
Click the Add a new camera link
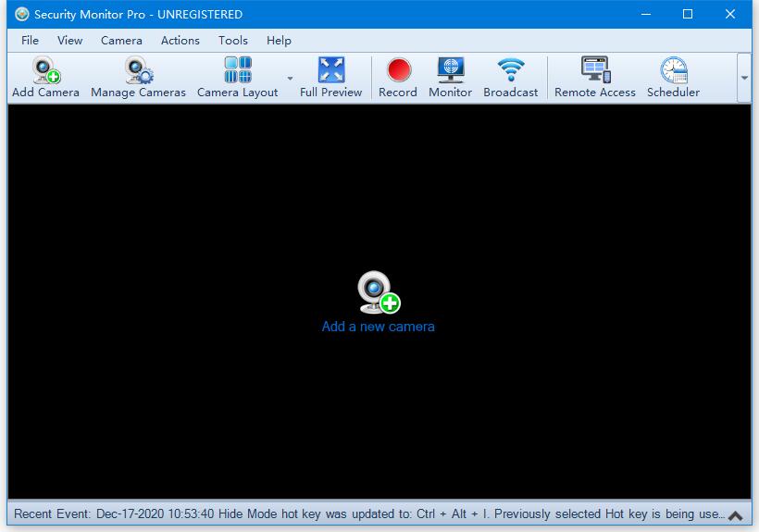tap(378, 327)
